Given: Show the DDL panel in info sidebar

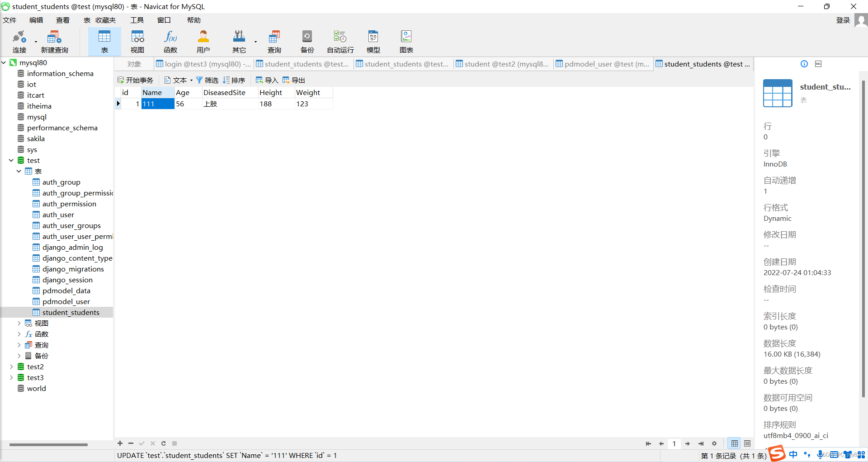Looking at the screenshot, I should coord(818,64).
